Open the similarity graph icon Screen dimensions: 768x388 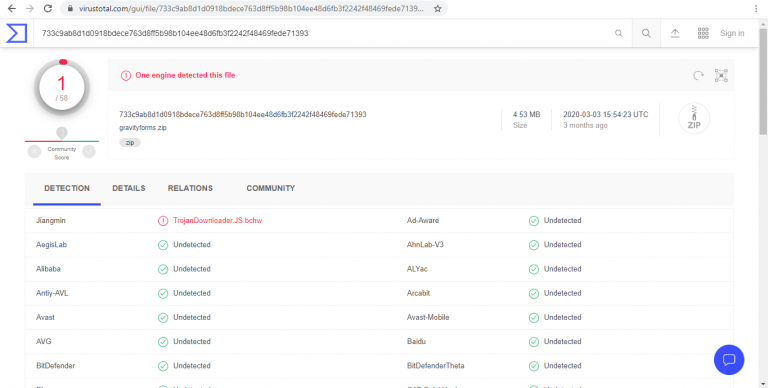click(721, 75)
